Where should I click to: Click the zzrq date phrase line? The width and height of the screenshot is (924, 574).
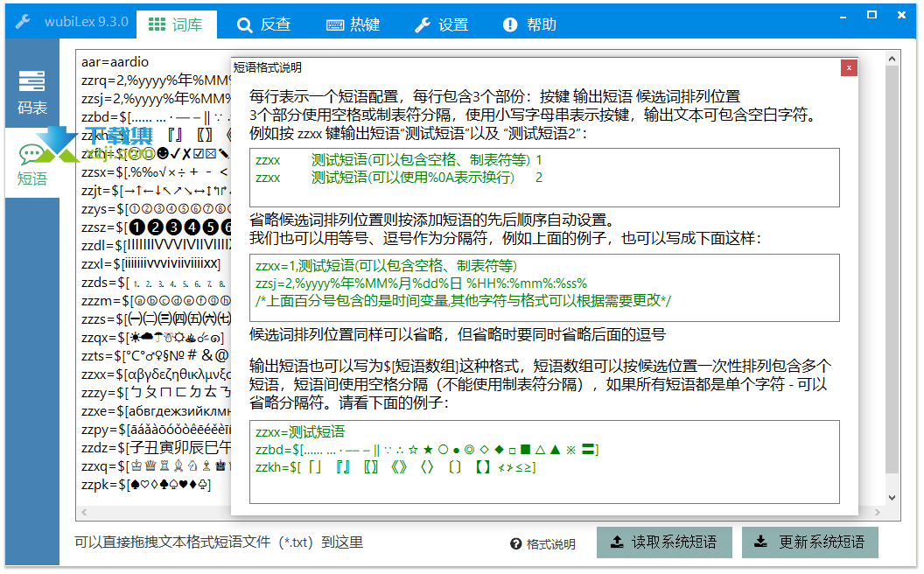coord(156,80)
